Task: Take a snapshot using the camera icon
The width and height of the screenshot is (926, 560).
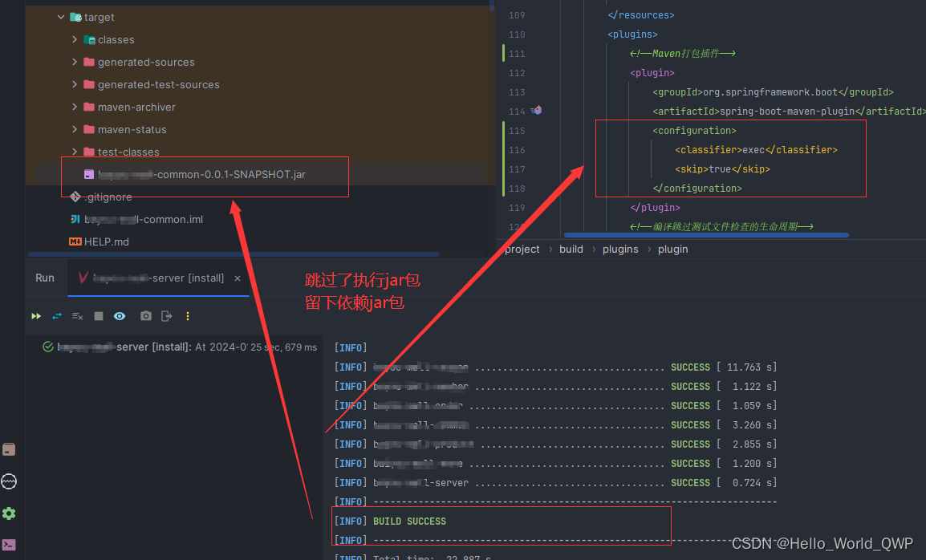Action: [x=145, y=315]
